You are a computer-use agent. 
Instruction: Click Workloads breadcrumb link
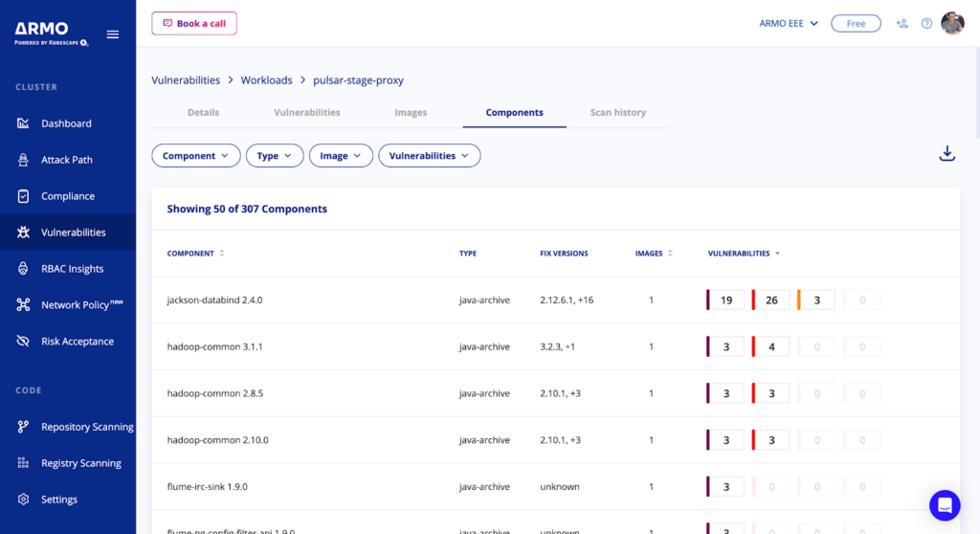coord(266,80)
